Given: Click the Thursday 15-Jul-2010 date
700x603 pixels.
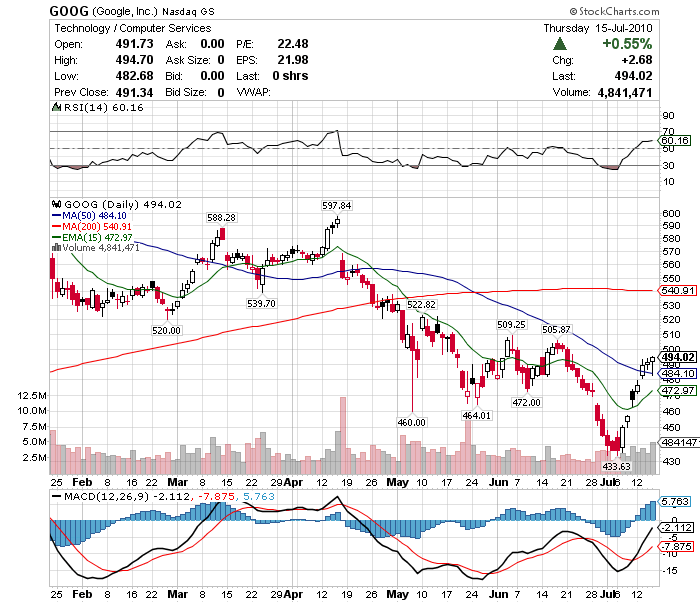Looking at the screenshot, I should (598, 28).
